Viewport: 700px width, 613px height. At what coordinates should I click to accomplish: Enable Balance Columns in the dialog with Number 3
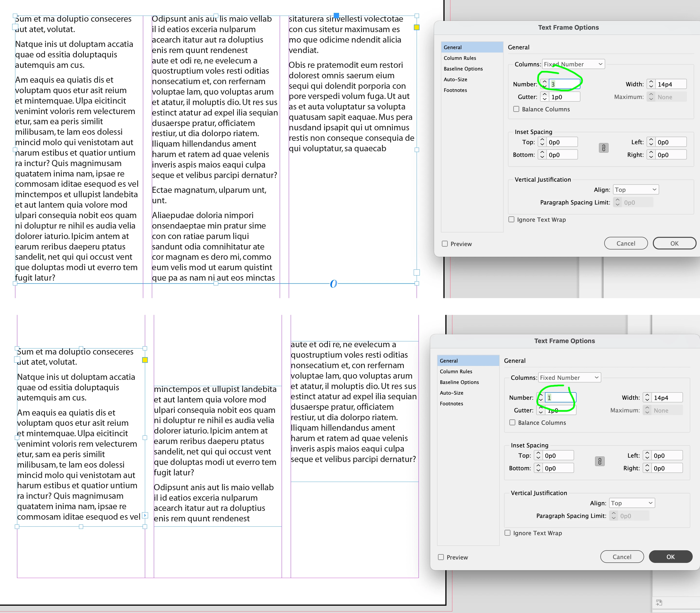pyautogui.click(x=516, y=109)
